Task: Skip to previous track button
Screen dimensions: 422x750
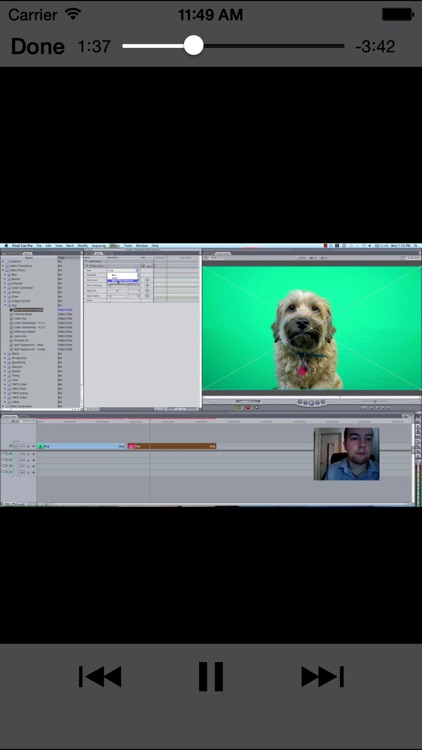Action: pyautogui.click(x=100, y=676)
